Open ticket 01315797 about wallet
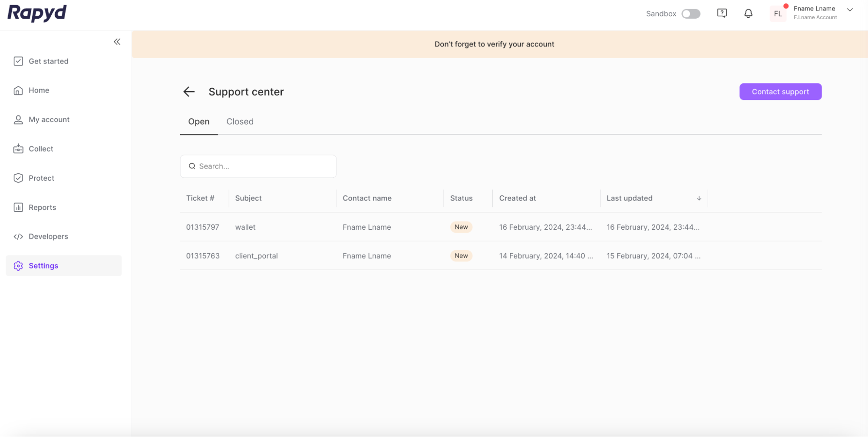Screen dimensions: 868x437 [245, 227]
